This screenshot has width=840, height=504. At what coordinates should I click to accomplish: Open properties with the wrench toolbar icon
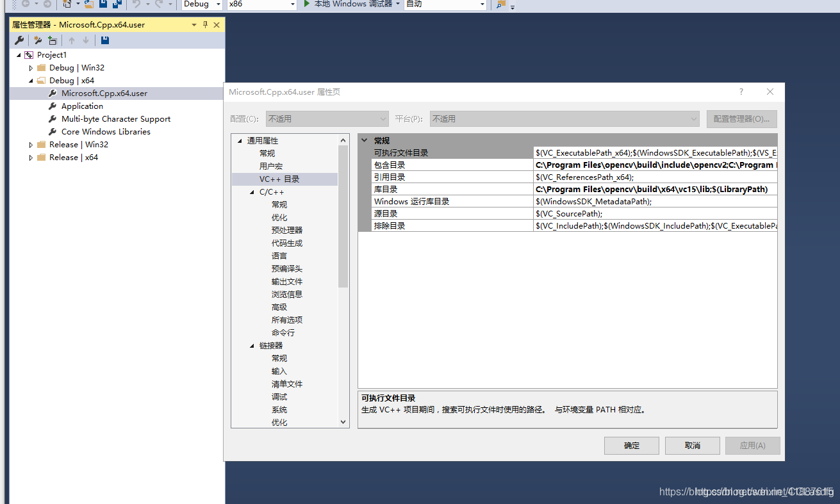[x=19, y=40]
